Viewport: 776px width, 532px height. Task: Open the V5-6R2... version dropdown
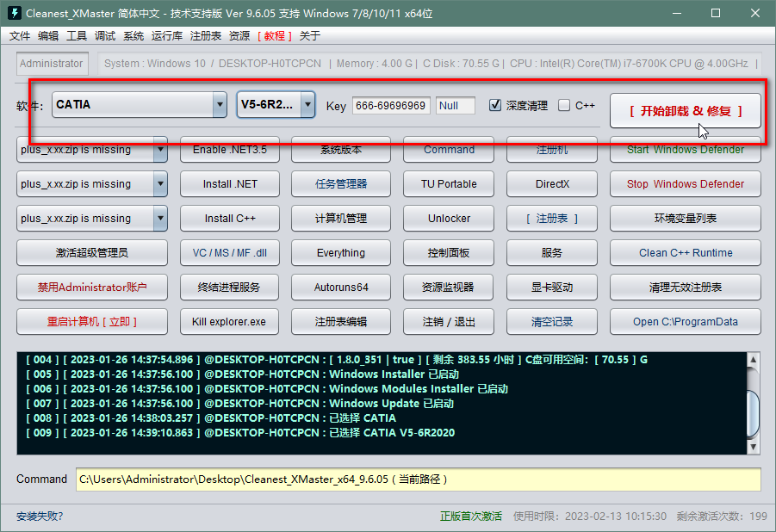(276, 104)
